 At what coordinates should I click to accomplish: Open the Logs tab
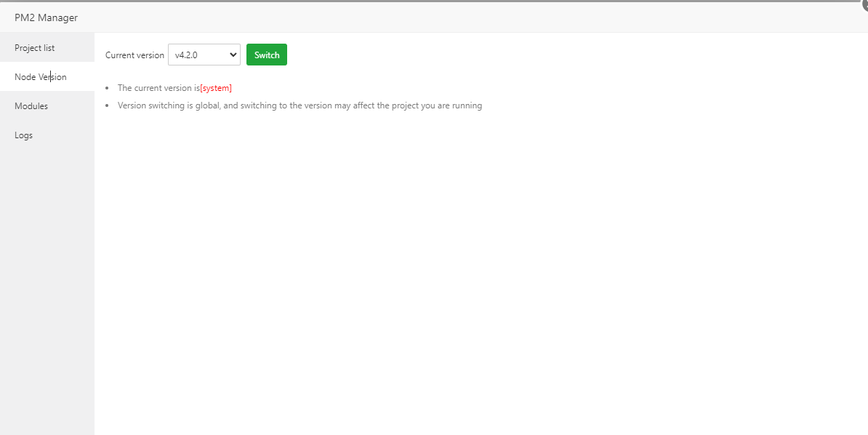click(x=47, y=135)
